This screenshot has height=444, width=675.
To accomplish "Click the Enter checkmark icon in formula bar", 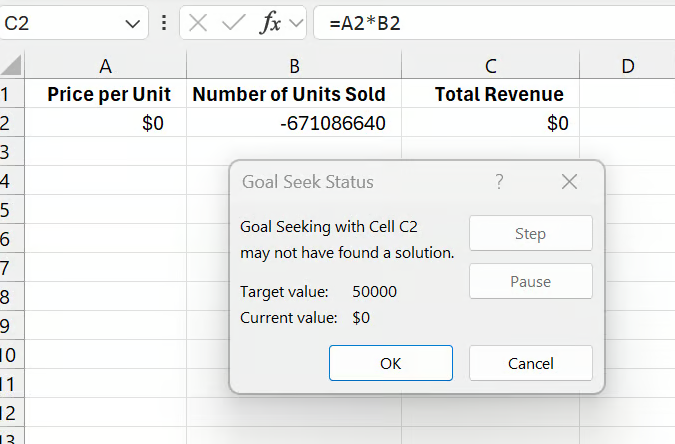I will [x=234, y=23].
